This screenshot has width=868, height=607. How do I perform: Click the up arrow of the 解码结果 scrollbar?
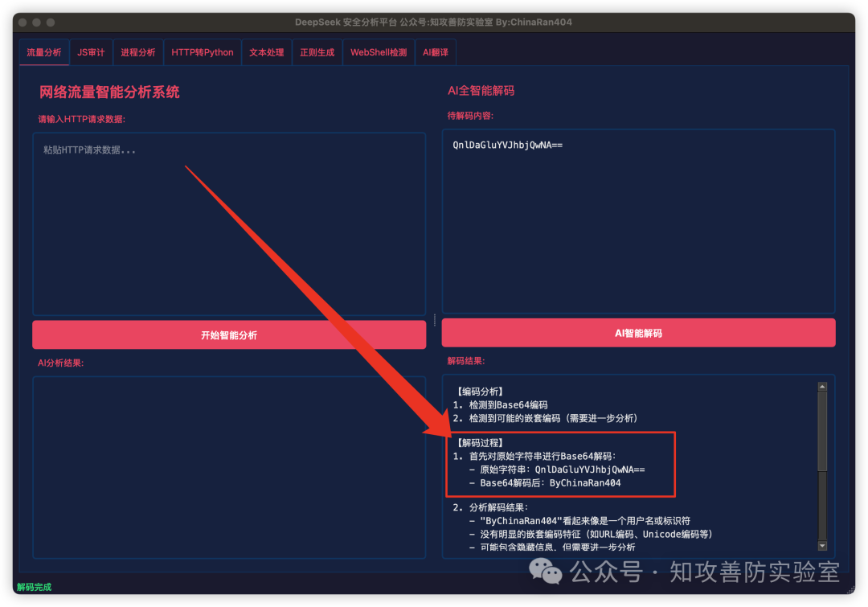click(822, 386)
